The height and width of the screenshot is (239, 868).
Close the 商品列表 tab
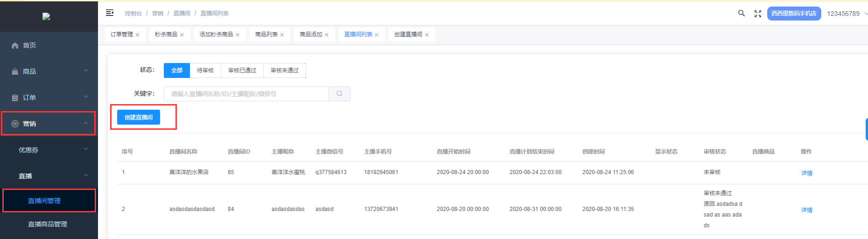282,35
